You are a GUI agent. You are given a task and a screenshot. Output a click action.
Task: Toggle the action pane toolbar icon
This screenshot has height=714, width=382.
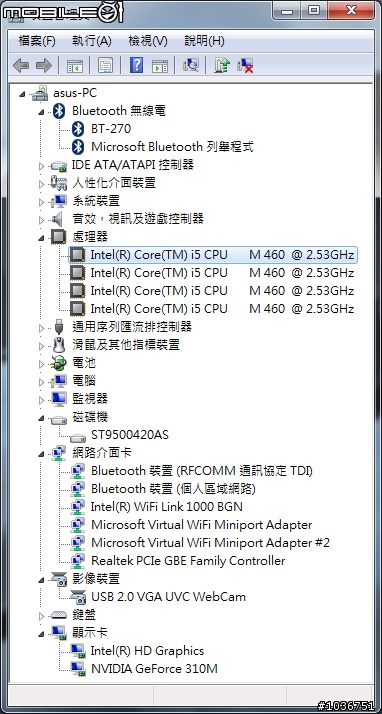[160, 66]
